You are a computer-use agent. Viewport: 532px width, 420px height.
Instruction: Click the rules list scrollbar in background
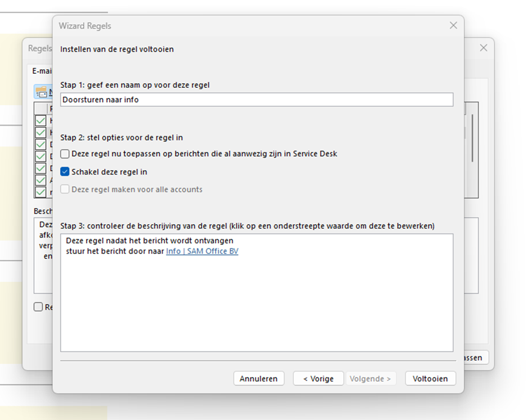click(x=472, y=138)
